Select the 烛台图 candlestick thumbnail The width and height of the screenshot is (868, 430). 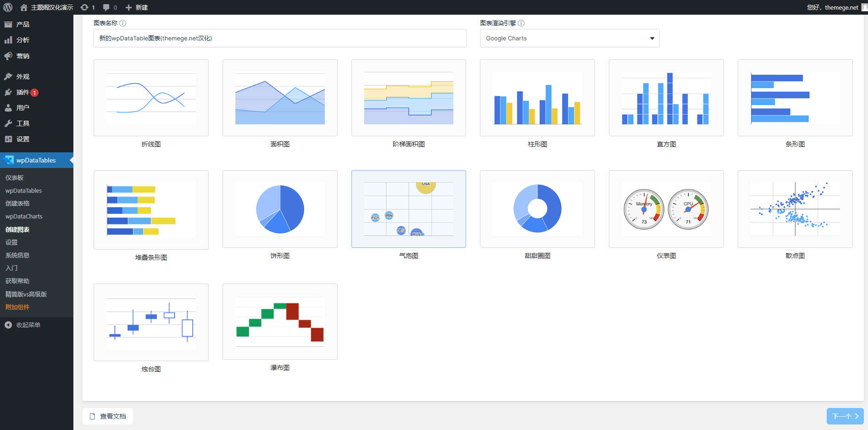(x=151, y=322)
